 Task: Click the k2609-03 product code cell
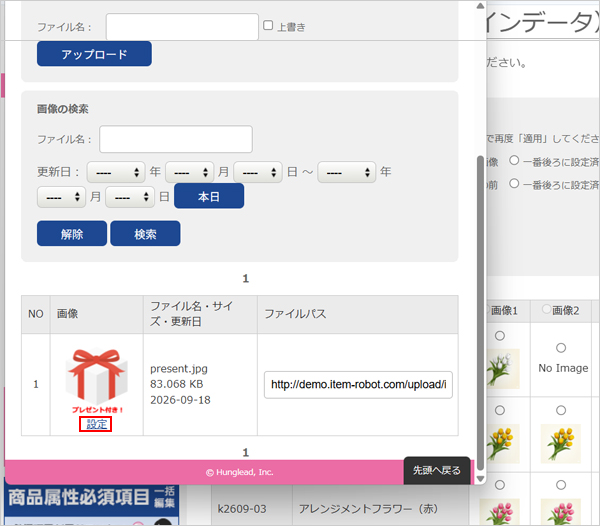coord(242,509)
